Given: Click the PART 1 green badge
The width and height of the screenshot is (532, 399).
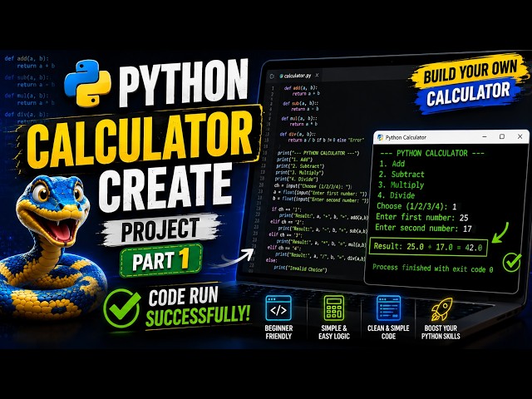Looking at the screenshot, I should (160, 260).
